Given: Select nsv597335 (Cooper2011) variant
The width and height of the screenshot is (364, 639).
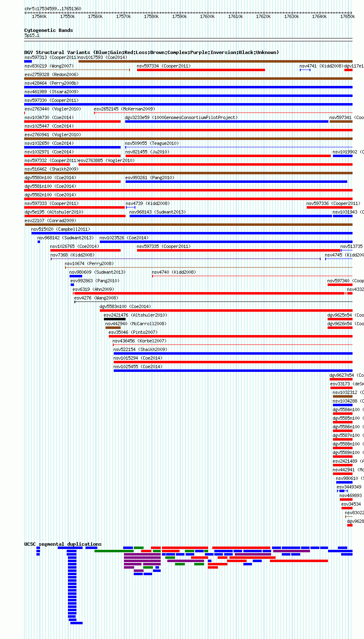Looking at the screenshot, I should (x=238, y=250).
